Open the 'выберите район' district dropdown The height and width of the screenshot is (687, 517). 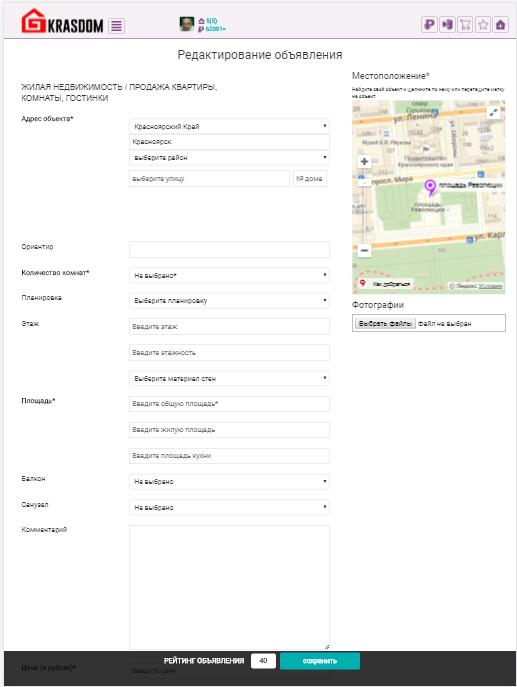229,157
